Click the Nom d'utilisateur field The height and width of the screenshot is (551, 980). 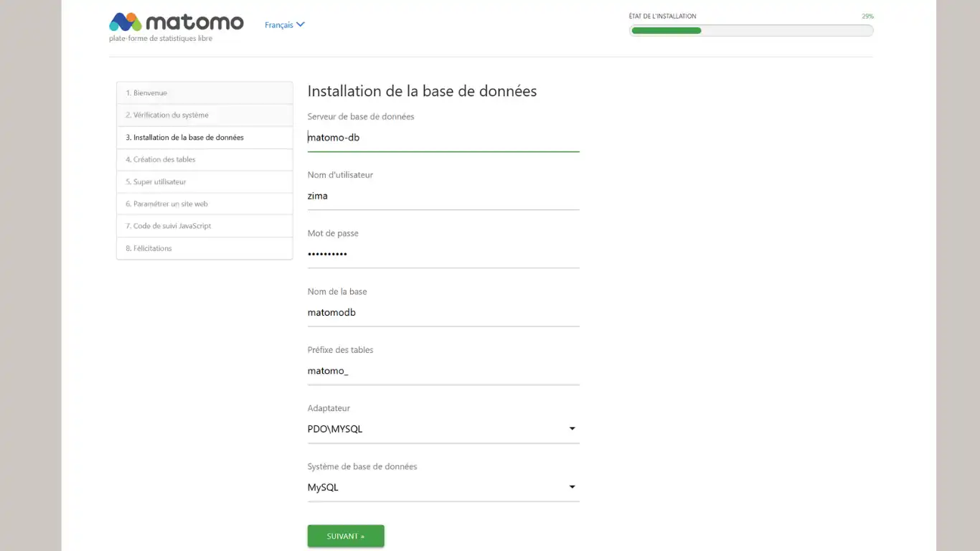pyautogui.click(x=443, y=196)
